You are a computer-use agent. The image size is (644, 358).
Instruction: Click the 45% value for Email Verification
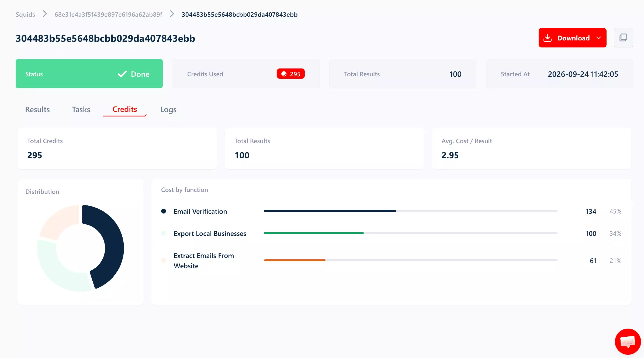coord(615,211)
